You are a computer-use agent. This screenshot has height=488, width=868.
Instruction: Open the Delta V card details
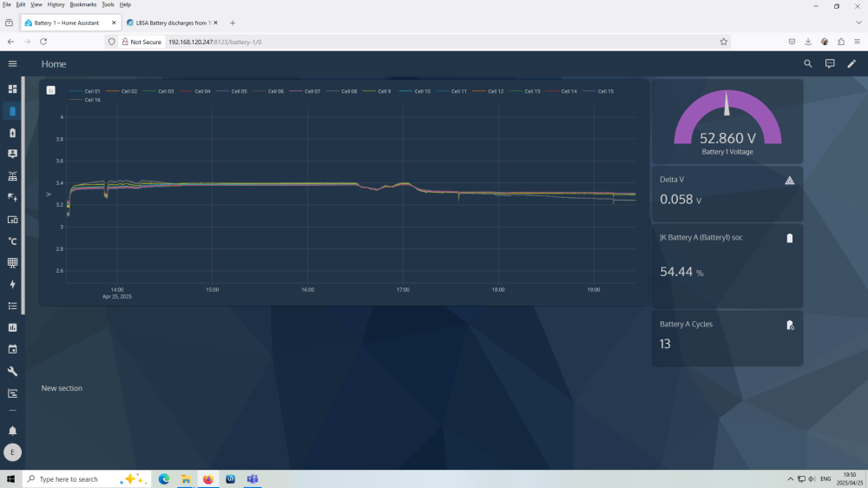click(x=727, y=193)
